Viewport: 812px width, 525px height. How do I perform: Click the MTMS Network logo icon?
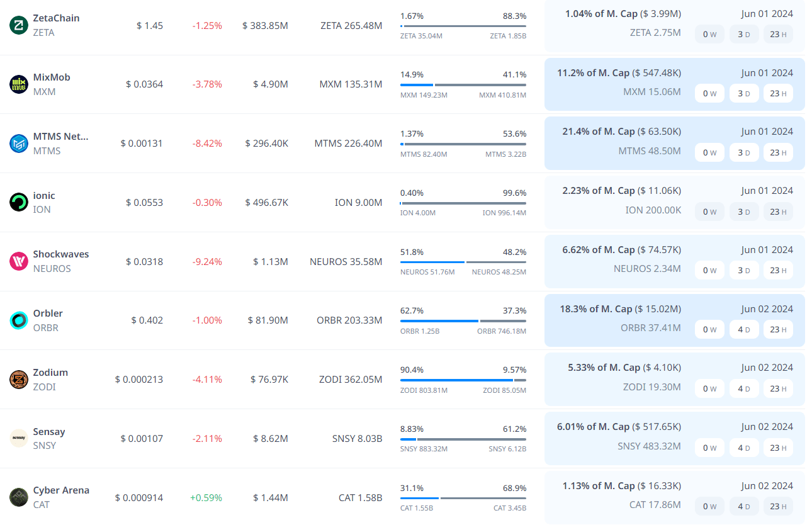click(x=19, y=144)
